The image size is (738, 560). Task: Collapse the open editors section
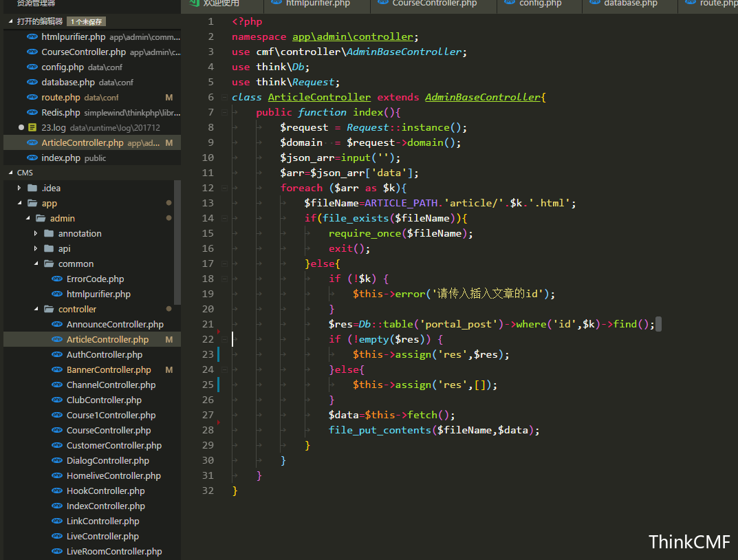click(10, 21)
